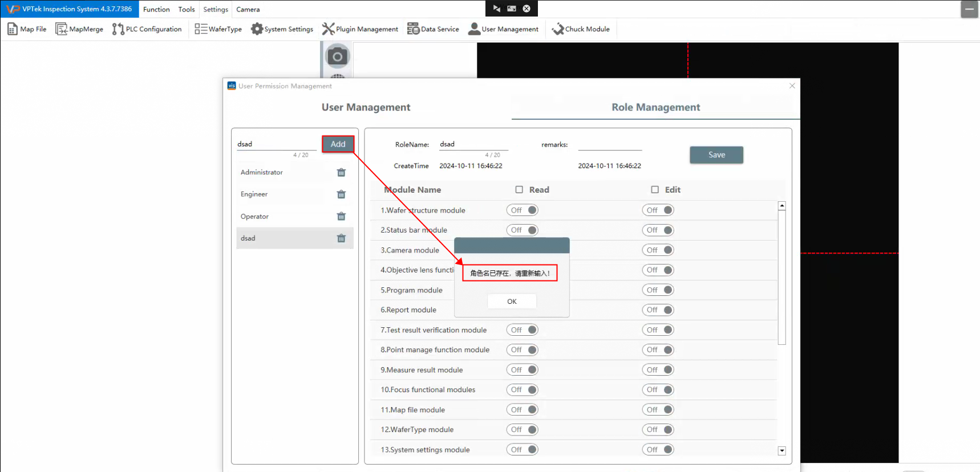
Task: Click the VPTek application logo
Action: (x=13, y=9)
